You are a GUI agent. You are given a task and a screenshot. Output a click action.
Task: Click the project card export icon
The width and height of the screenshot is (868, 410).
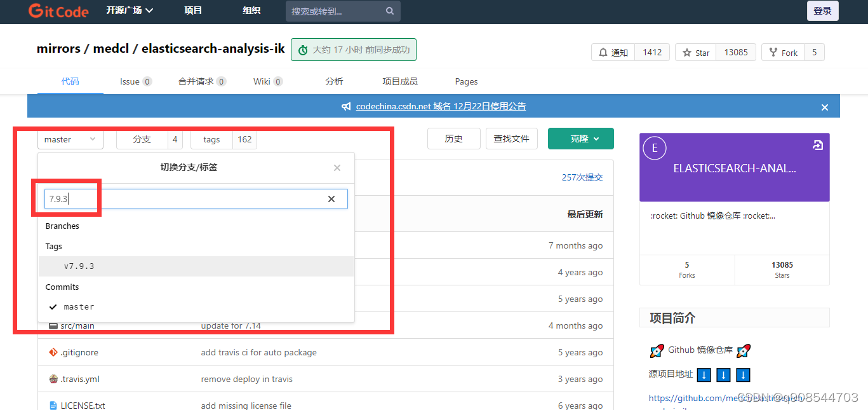click(818, 146)
